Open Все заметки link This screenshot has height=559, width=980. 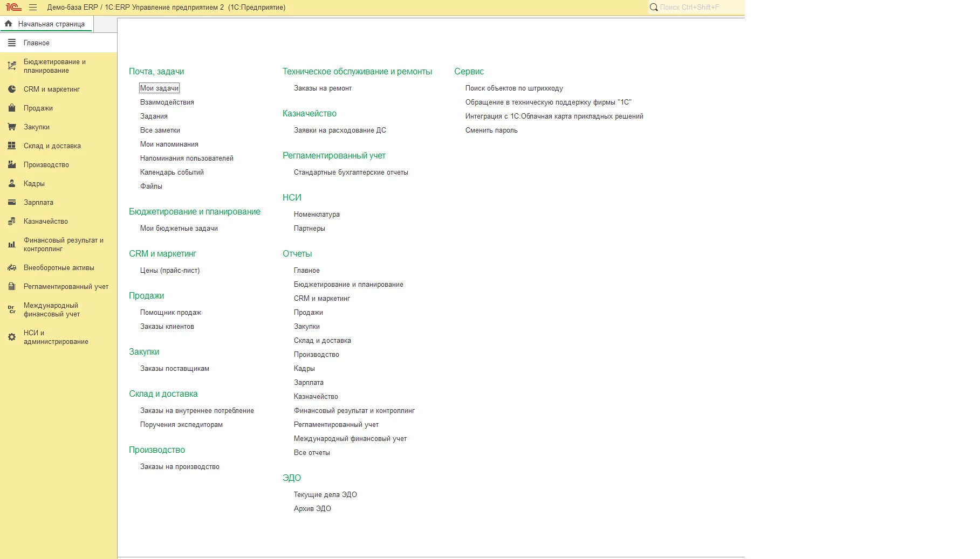click(160, 130)
